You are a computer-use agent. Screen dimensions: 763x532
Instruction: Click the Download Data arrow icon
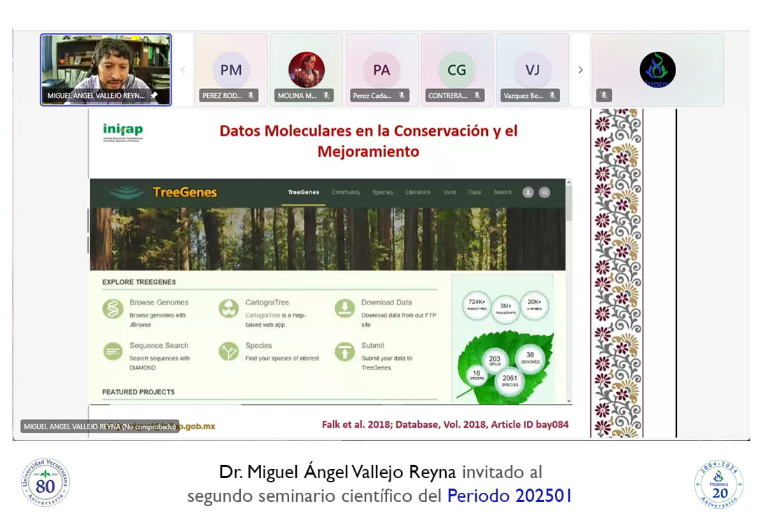point(344,309)
